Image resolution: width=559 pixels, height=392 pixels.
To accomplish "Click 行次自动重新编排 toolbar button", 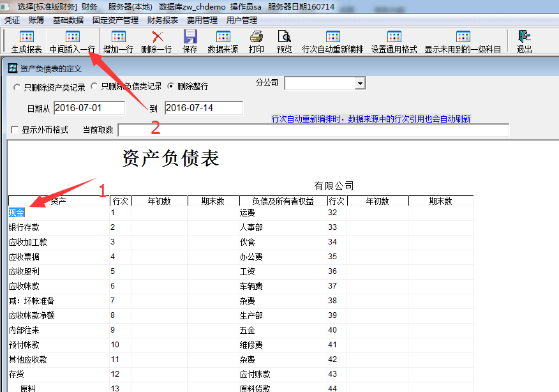I will (332, 37).
